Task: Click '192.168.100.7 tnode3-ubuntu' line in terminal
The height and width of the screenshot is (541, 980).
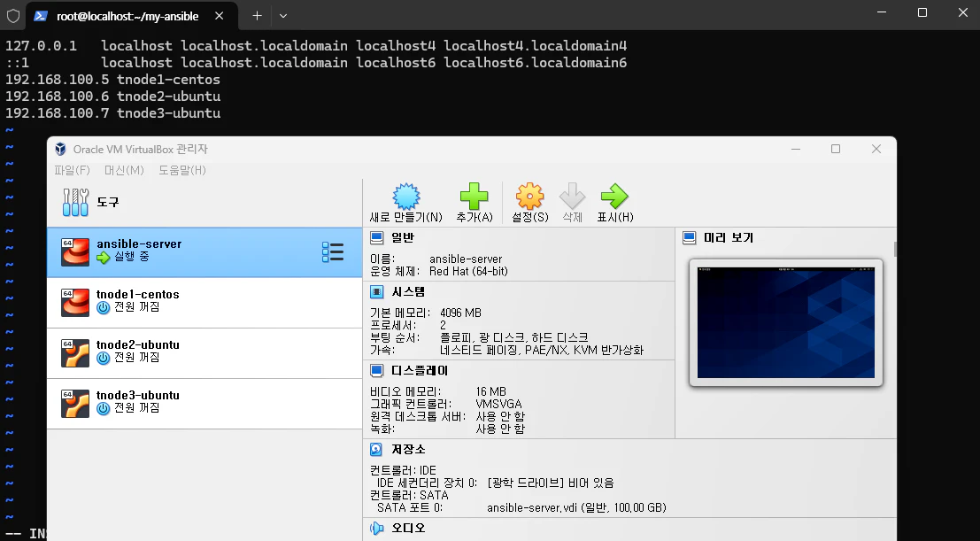Action: 113,113
